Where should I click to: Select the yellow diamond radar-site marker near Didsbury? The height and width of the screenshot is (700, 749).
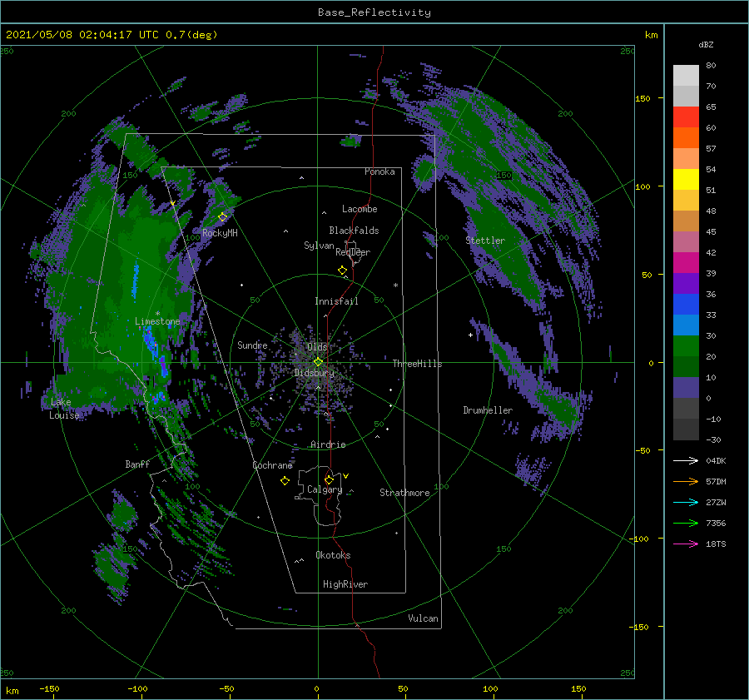click(318, 362)
